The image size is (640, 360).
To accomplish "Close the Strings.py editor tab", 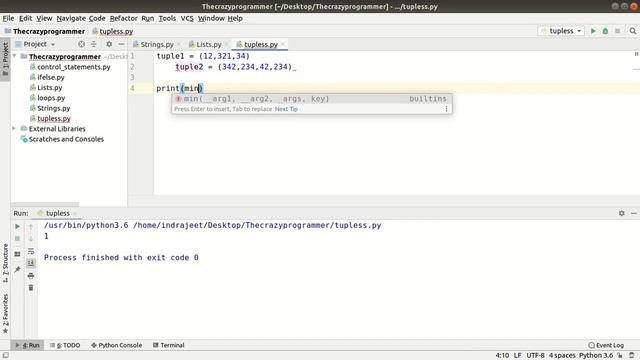I will (x=179, y=44).
